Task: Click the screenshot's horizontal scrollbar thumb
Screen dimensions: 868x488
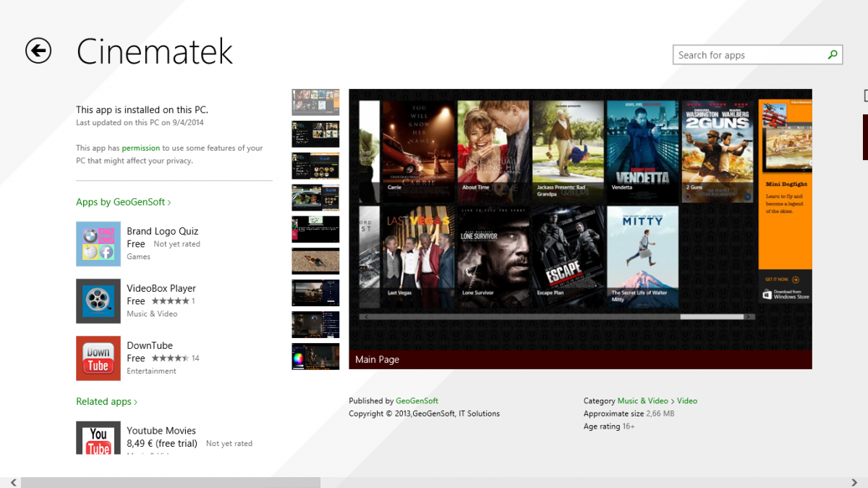Action: pos(712,317)
